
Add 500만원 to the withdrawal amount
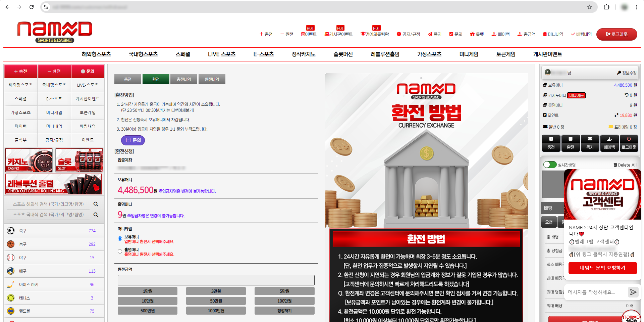pyautogui.click(x=148, y=311)
